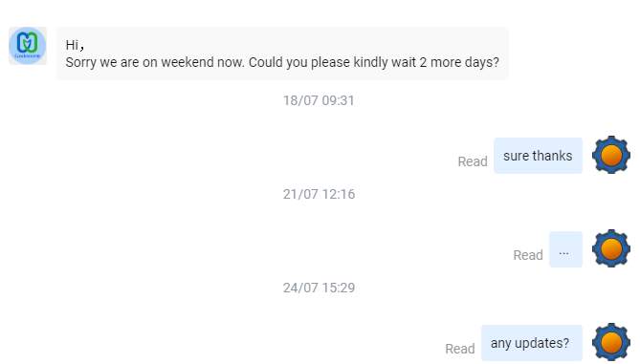Select the 'any updates?' message bubble

click(532, 343)
